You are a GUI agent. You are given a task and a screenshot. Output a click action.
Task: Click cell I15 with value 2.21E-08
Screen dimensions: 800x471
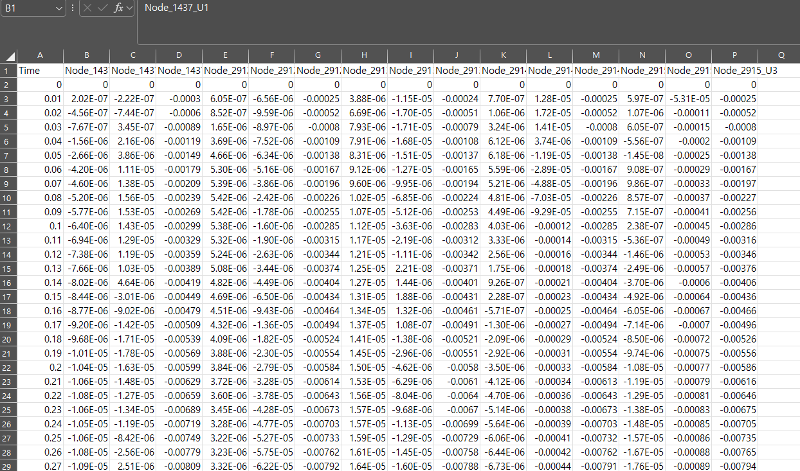coord(411,268)
